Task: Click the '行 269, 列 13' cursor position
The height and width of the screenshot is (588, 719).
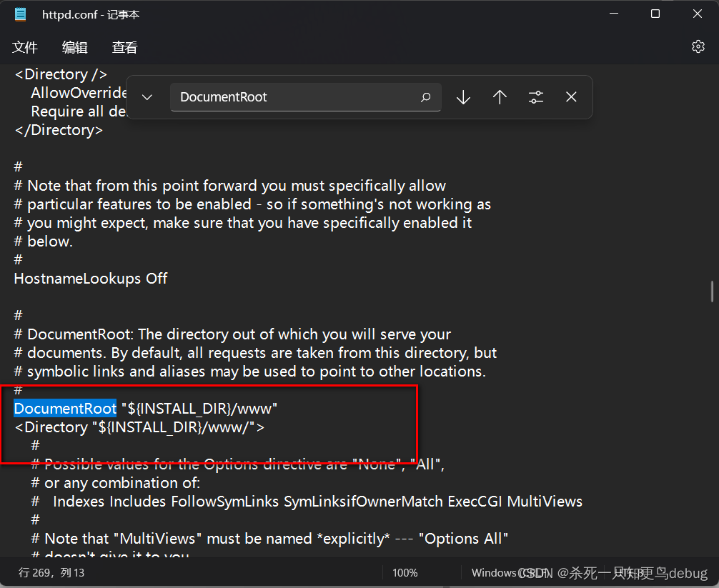Action: pos(51,573)
